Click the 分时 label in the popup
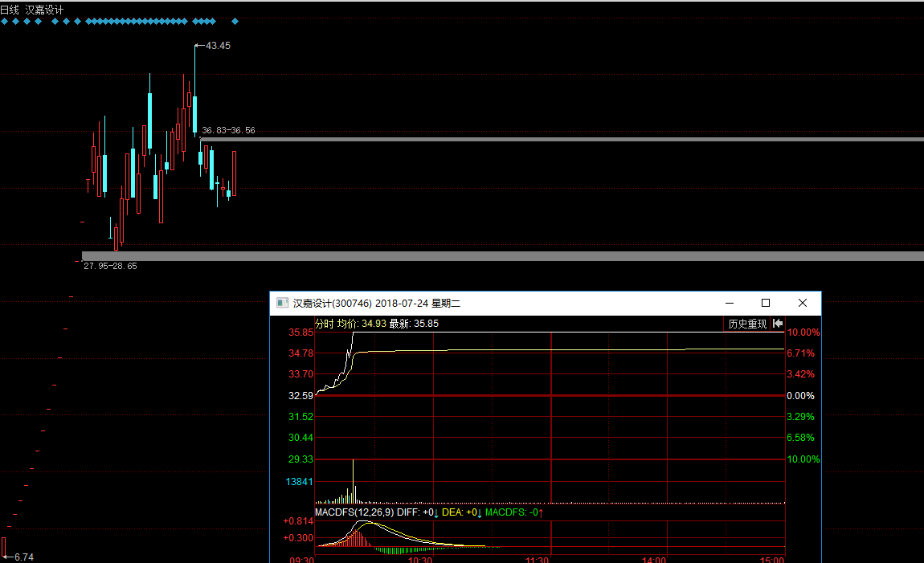The image size is (924, 563). point(324,324)
